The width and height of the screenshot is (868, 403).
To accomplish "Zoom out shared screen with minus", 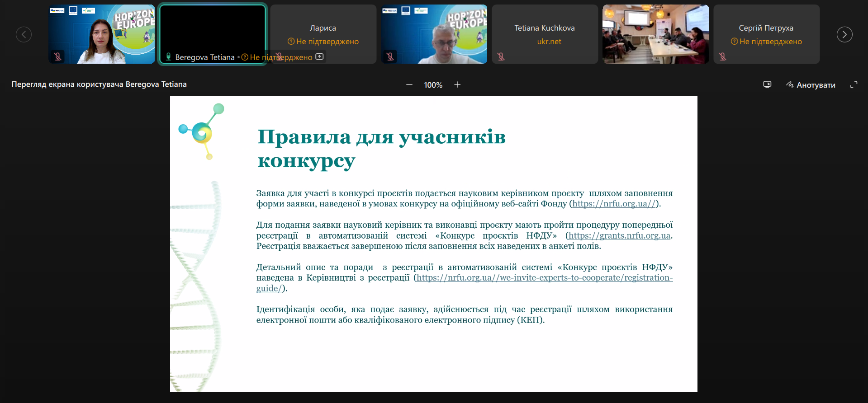I will (x=409, y=84).
